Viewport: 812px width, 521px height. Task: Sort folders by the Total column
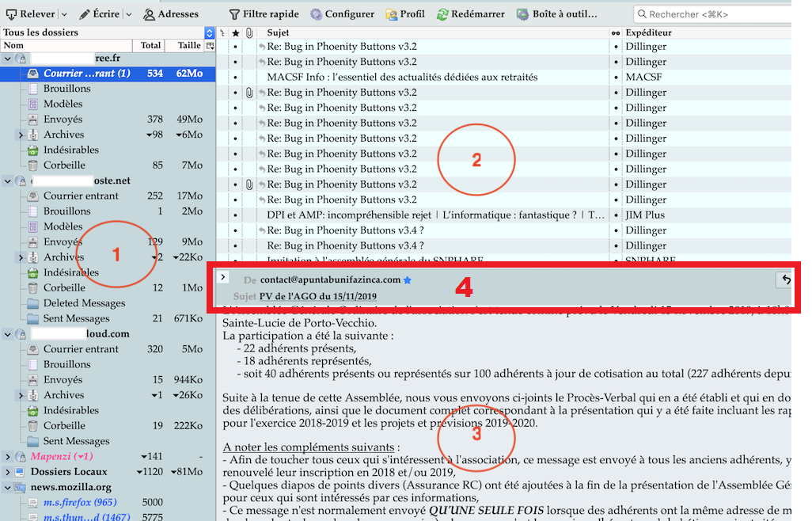[149, 46]
